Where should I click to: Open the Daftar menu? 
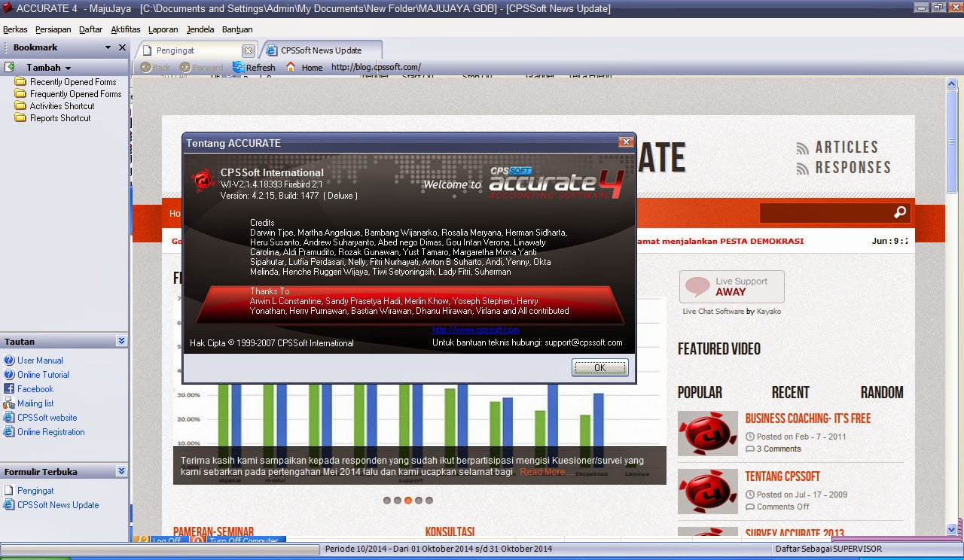(90, 29)
